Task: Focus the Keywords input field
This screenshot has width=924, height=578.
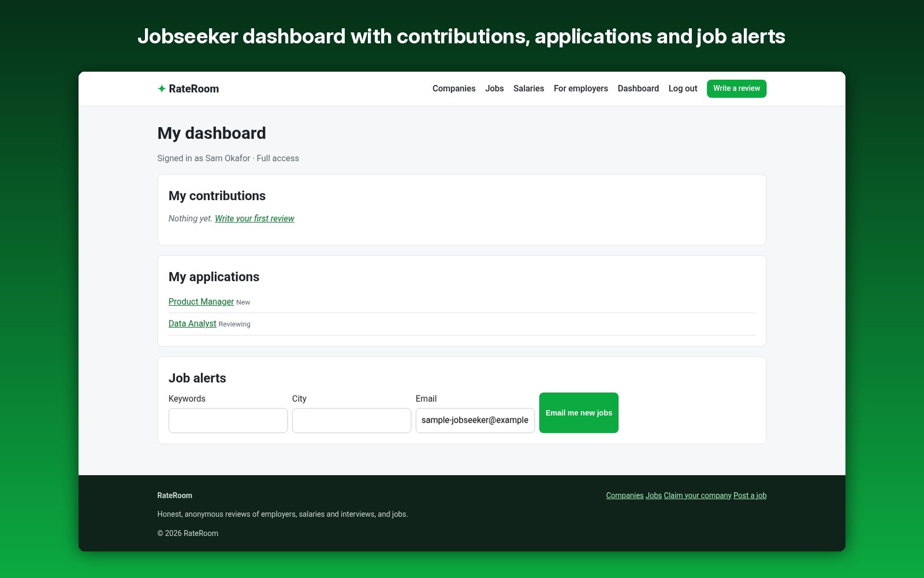Action: coord(228,420)
